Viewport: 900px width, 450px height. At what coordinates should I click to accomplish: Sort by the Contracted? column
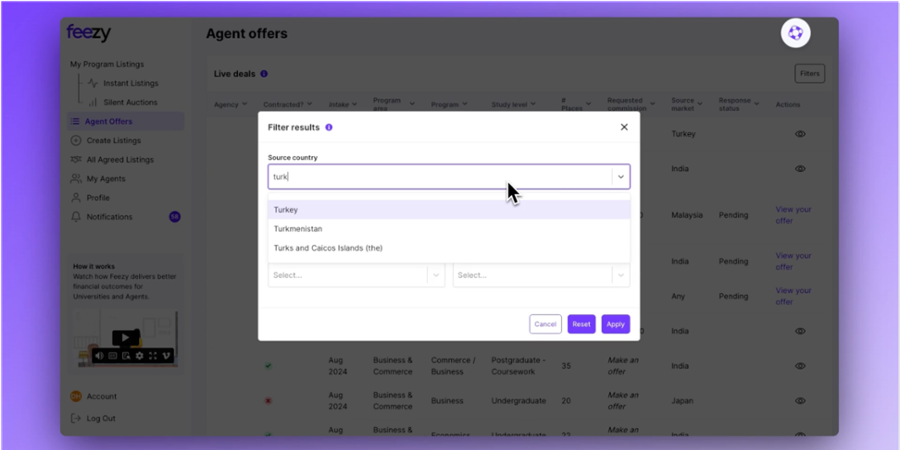288,104
